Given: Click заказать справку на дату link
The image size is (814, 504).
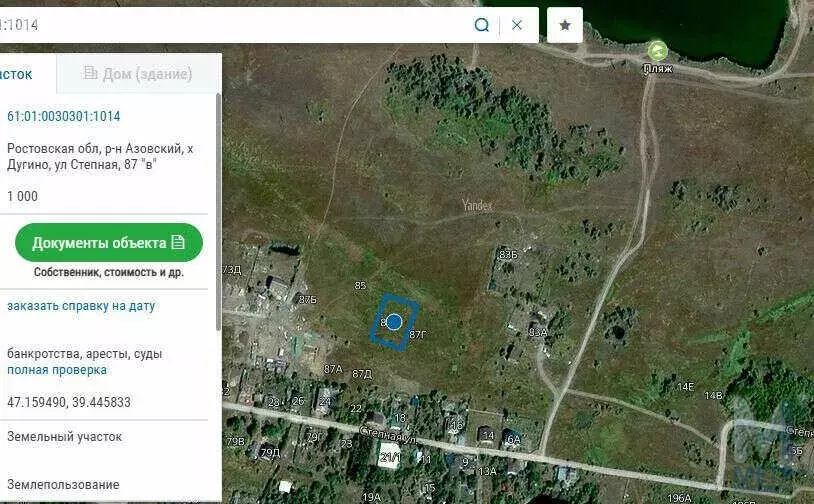Looking at the screenshot, I should point(81,306).
